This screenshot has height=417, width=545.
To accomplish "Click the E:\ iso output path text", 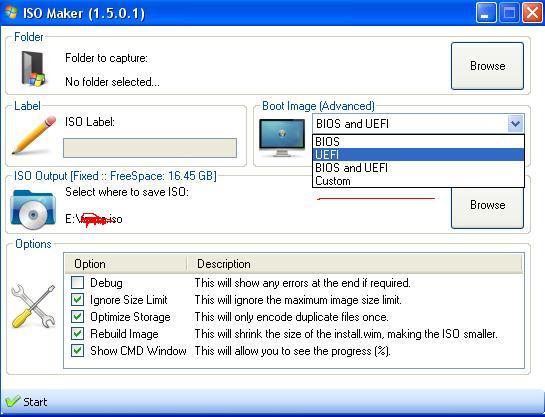I will [94, 219].
